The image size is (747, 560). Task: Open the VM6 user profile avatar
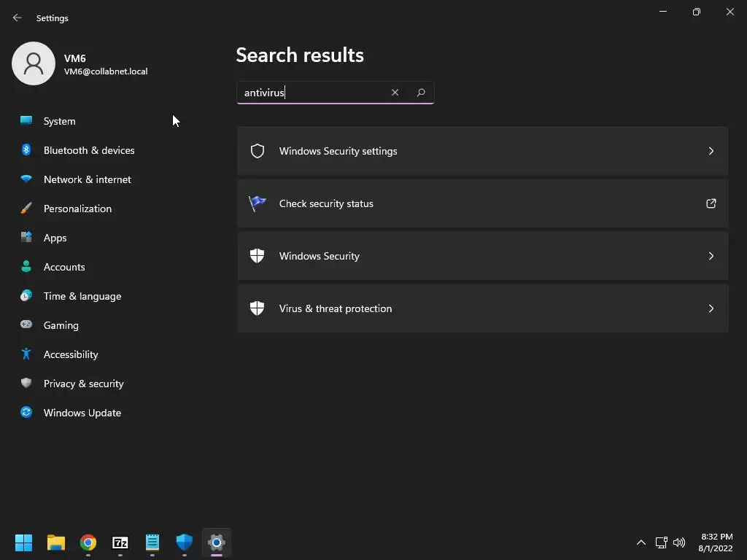pos(34,63)
